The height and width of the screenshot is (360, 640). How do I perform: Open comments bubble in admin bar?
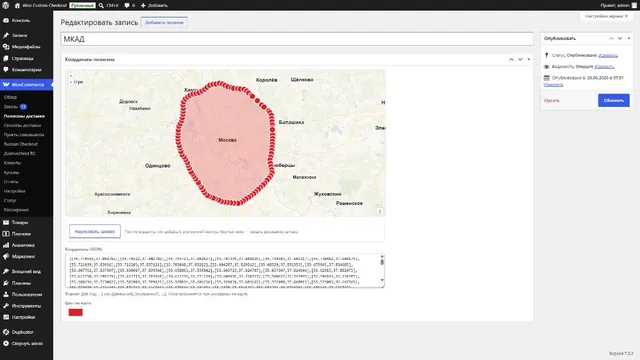129,5
